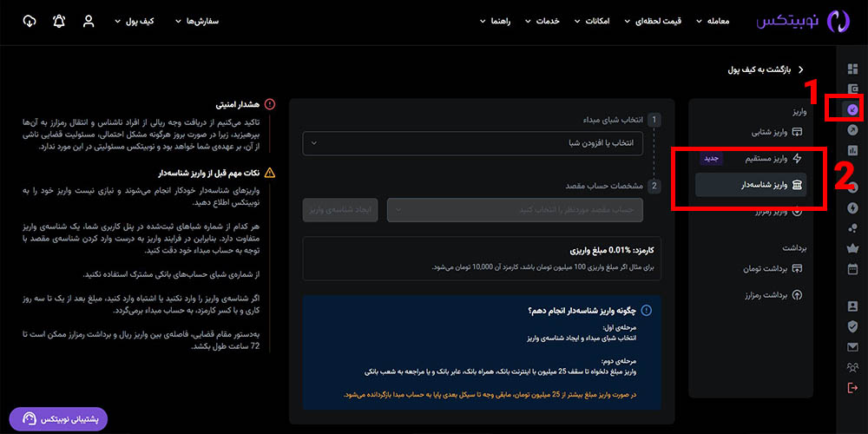Screen dimensions: 868x434
Task: Open the envelope messages sidebar icon
Action: coord(852,347)
